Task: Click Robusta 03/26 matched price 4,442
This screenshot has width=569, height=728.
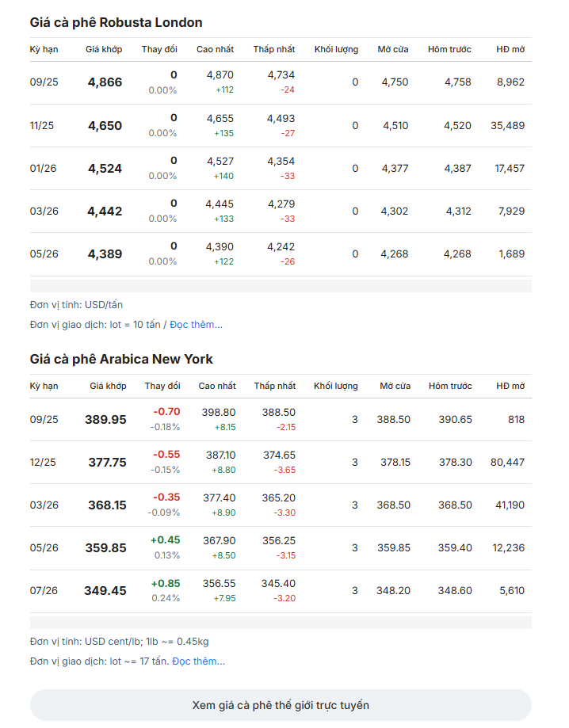Action: (x=105, y=212)
